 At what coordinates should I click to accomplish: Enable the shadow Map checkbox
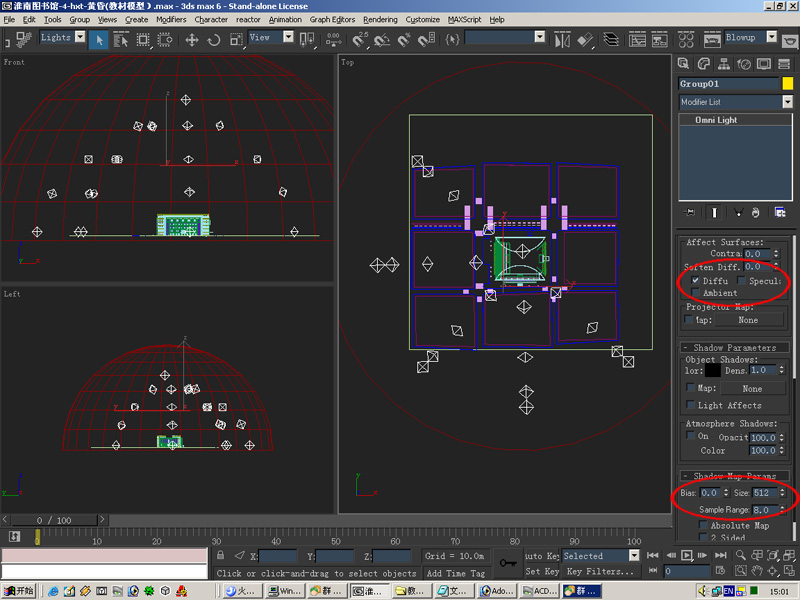[x=690, y=387]
